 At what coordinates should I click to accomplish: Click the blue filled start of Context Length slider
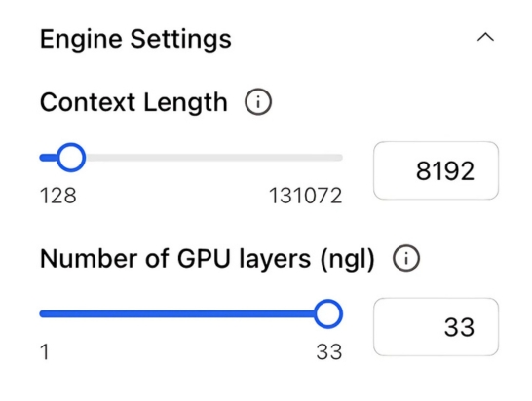click(48, 158)
